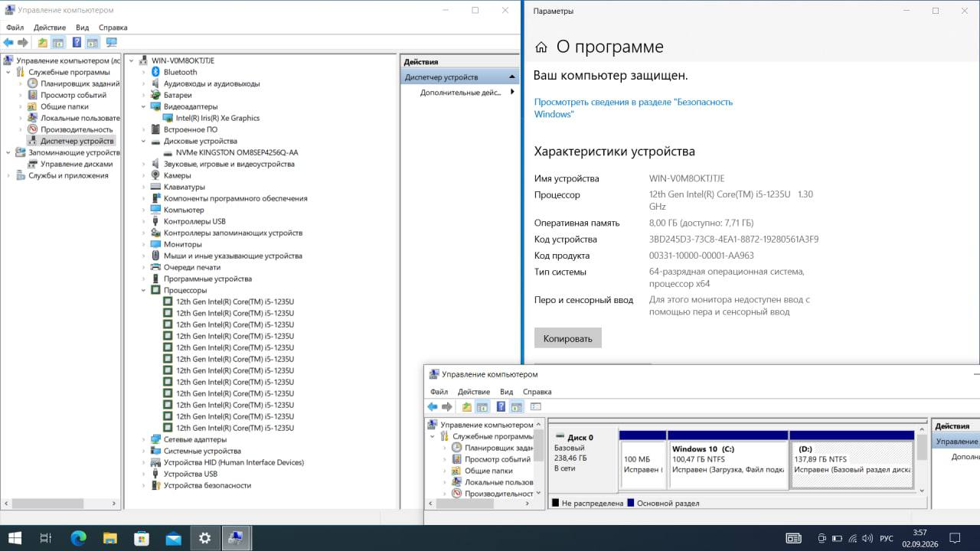The image size is (980, 551).
Task: Click the monitor scan icon in Device Manager toolbar
Action: click(112, 43)
